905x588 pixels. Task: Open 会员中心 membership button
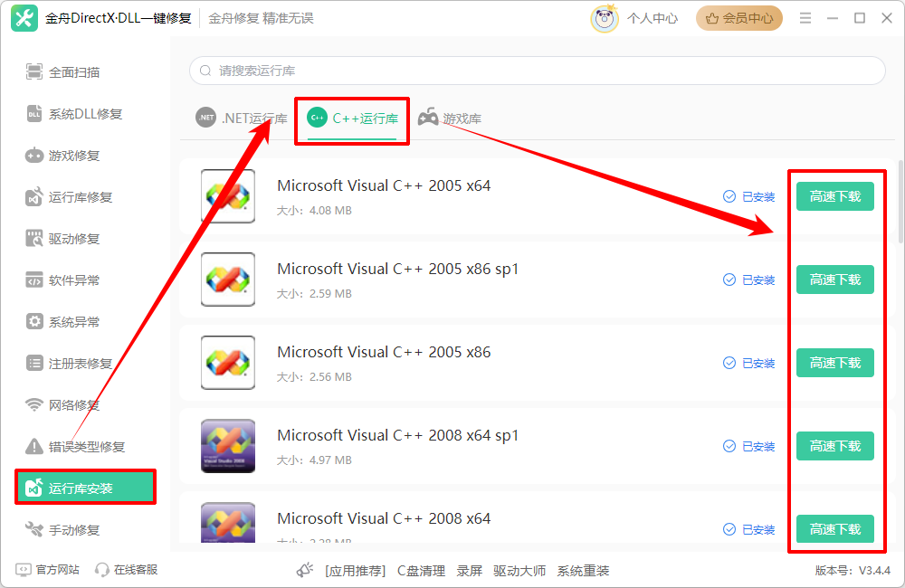coord(739,18)
